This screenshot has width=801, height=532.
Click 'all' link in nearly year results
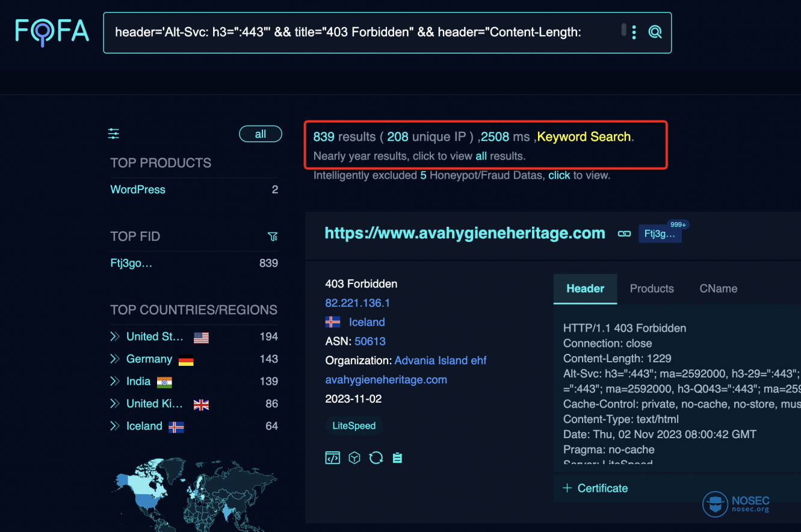pyautogui.click(x=481, y=156)
